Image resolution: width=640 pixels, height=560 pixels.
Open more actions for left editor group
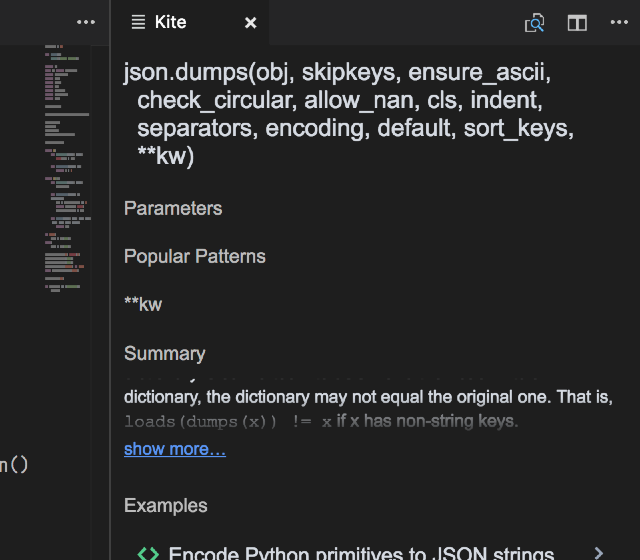[x=87, y=22]
